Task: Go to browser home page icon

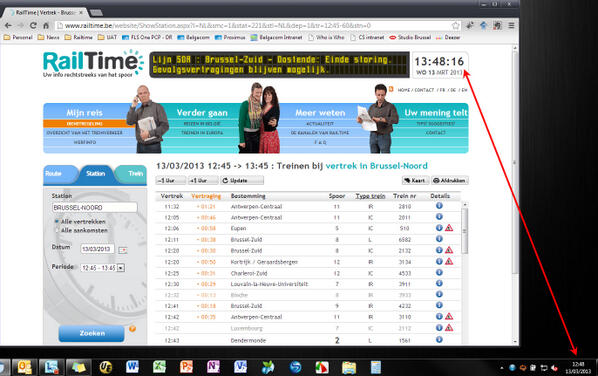Action: tap(46, 26)
